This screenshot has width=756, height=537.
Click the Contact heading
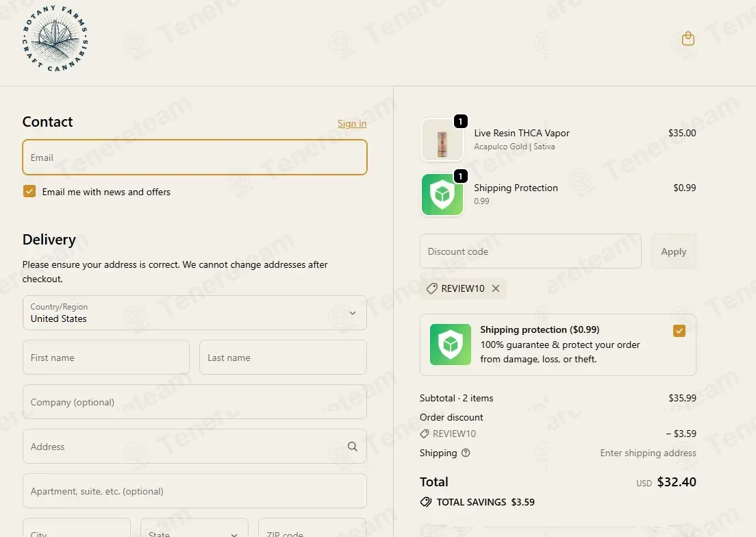[x=47, y=121]
